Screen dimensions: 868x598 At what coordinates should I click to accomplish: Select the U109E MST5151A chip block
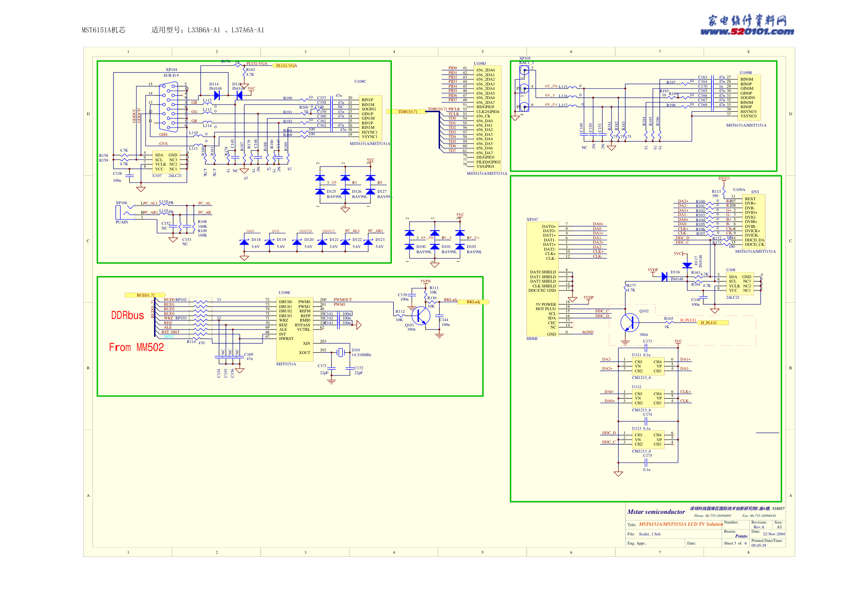294,329
